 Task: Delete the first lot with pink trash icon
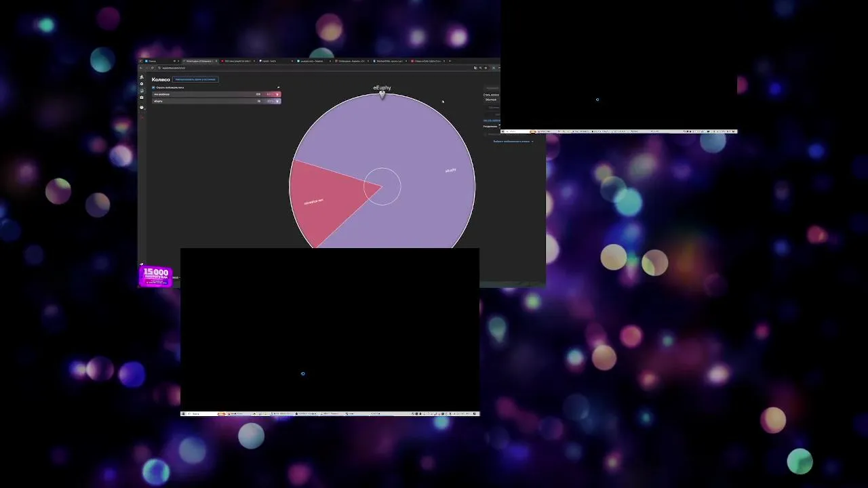[277, 94]
